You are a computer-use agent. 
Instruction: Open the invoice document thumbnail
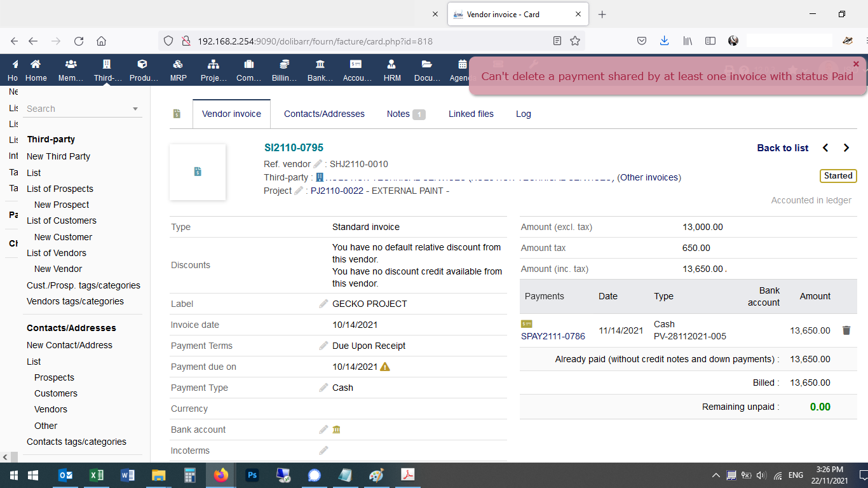point(198,172)
